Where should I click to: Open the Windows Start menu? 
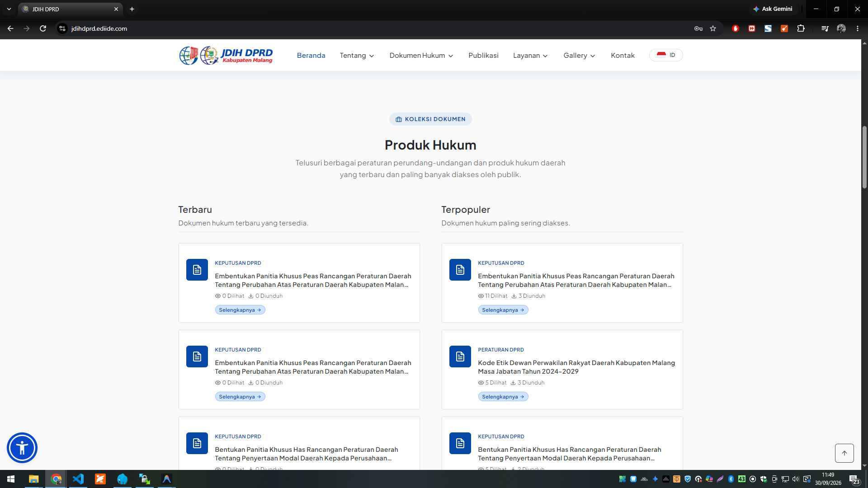pos(11,479)
